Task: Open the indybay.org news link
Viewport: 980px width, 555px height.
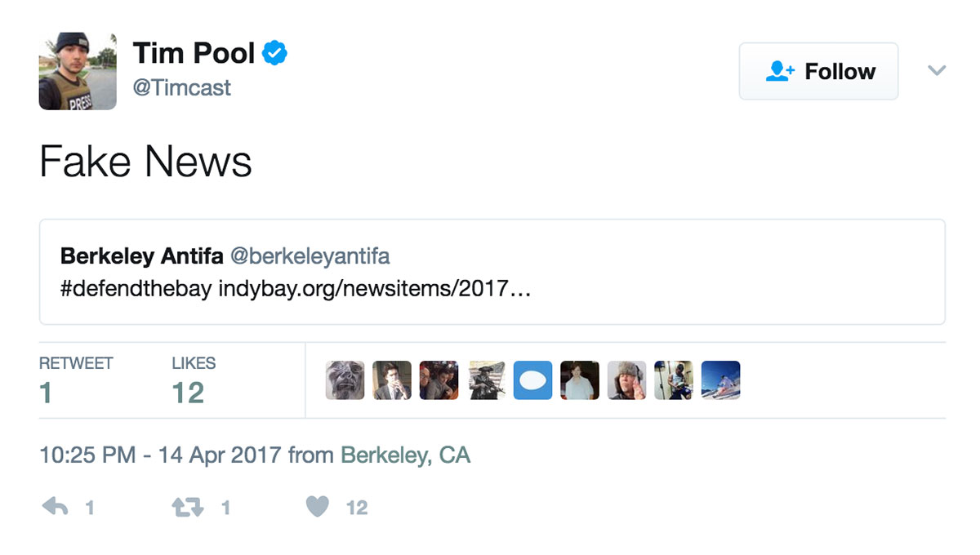Action: [x=375, y=289]
